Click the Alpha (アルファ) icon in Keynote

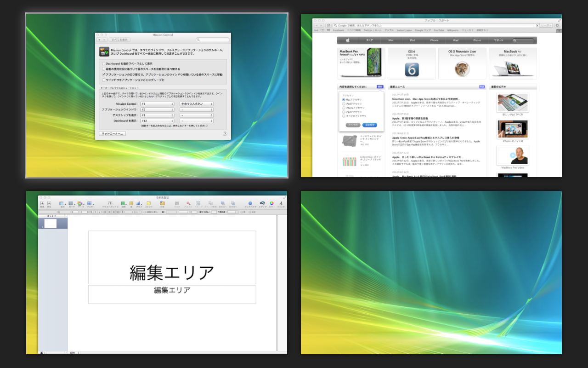pos(188,203)
